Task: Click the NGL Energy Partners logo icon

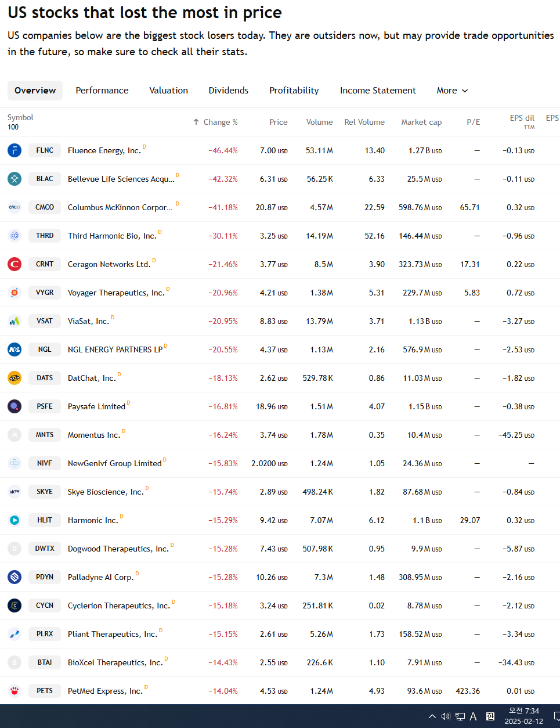Action: (15, 349)
